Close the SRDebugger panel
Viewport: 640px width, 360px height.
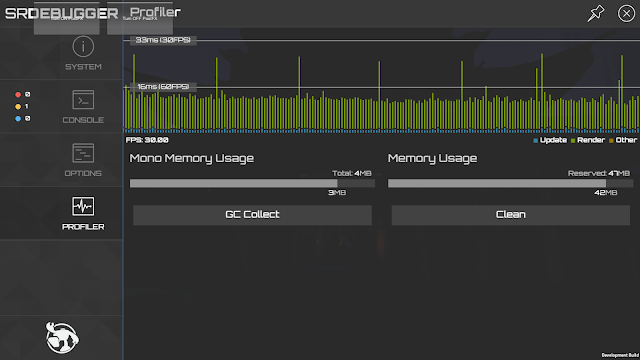(626, 13)
